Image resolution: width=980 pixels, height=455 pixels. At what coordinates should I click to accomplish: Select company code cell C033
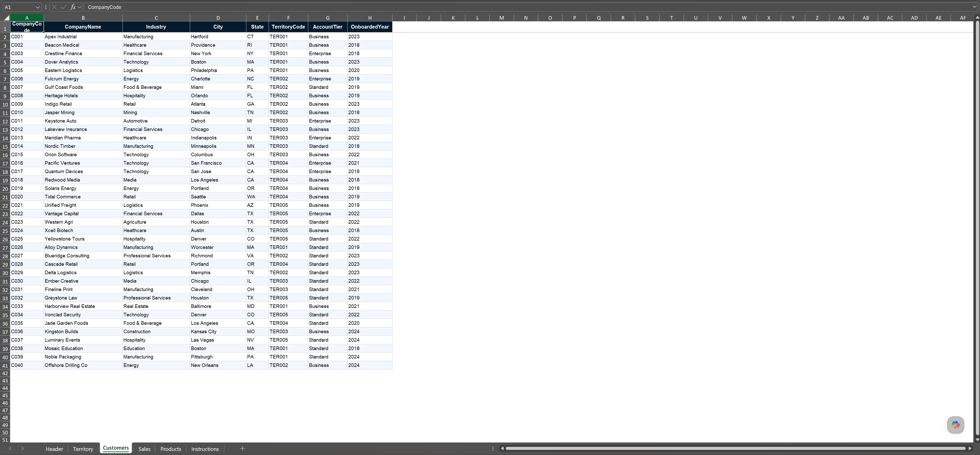pos(27,306)
